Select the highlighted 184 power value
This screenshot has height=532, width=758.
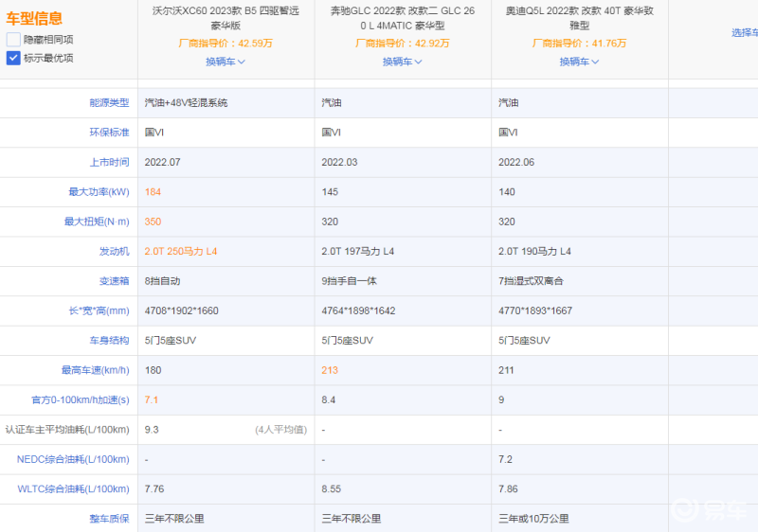click(153, 192)
